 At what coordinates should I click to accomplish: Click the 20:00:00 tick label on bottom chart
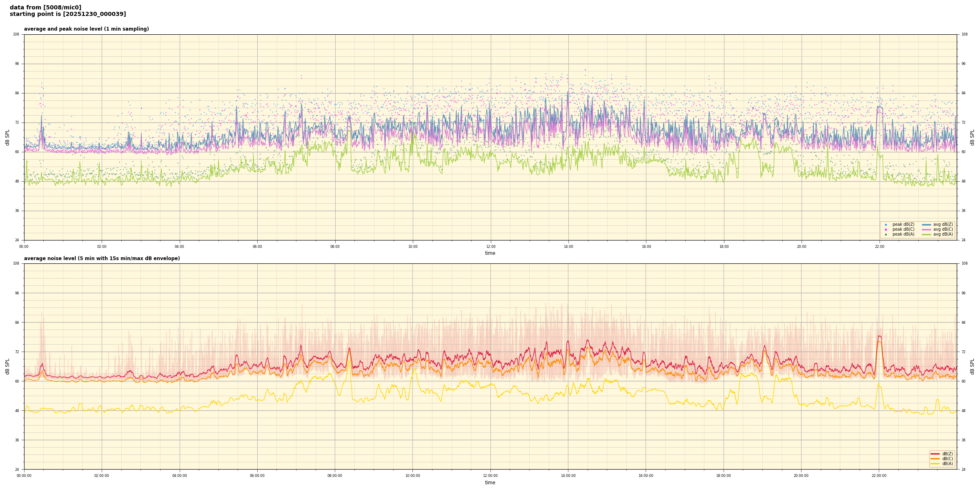coord(801,476)
